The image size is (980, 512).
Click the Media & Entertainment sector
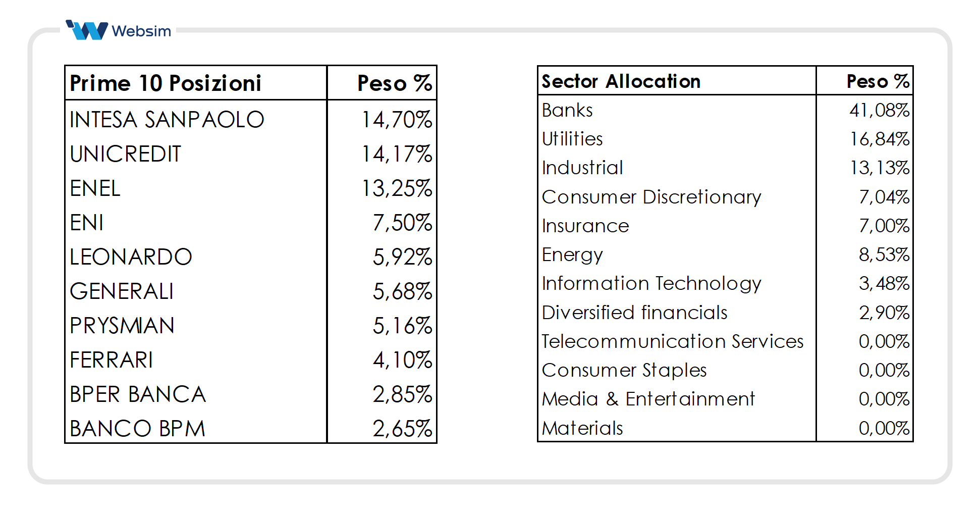click(648, 399)
